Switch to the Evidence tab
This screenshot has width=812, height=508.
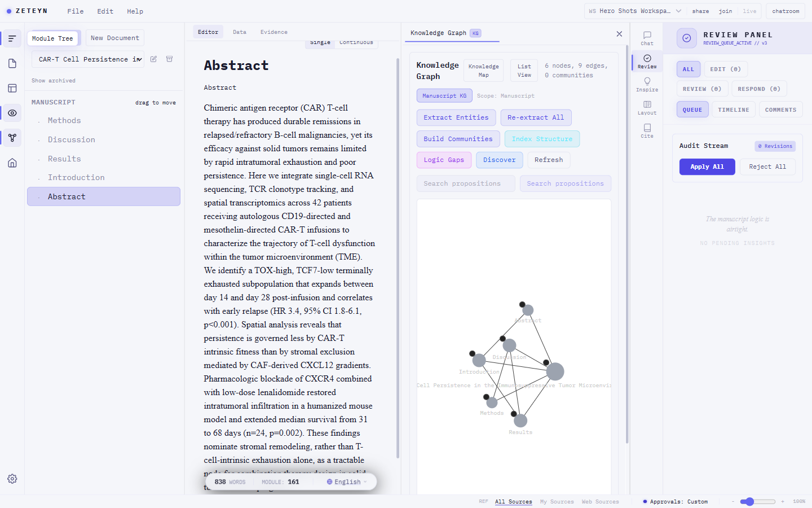[274, 32]
